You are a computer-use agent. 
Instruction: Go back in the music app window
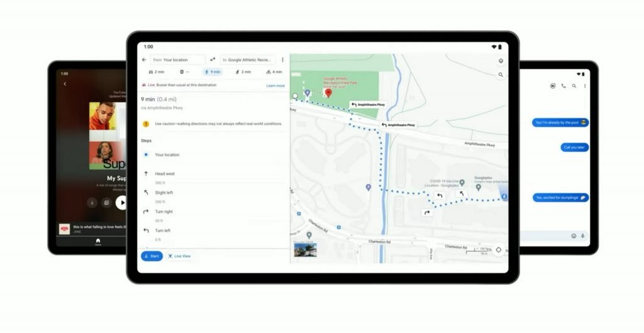(65, 84)
